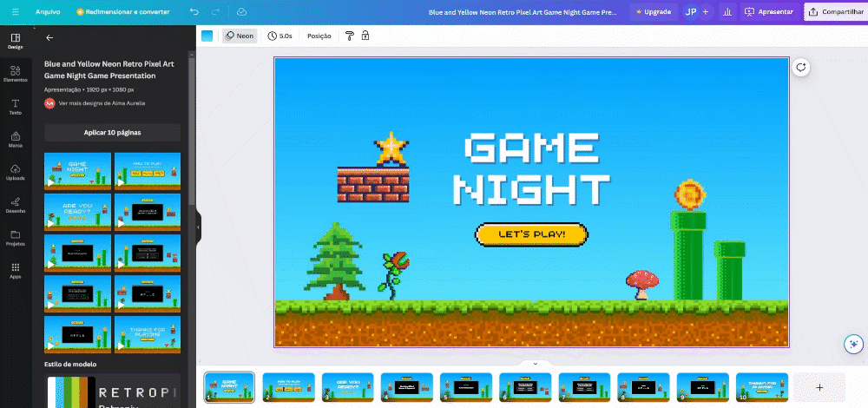Open the background color swatch
The image size is (868, 408).
[x=207, y=36]
